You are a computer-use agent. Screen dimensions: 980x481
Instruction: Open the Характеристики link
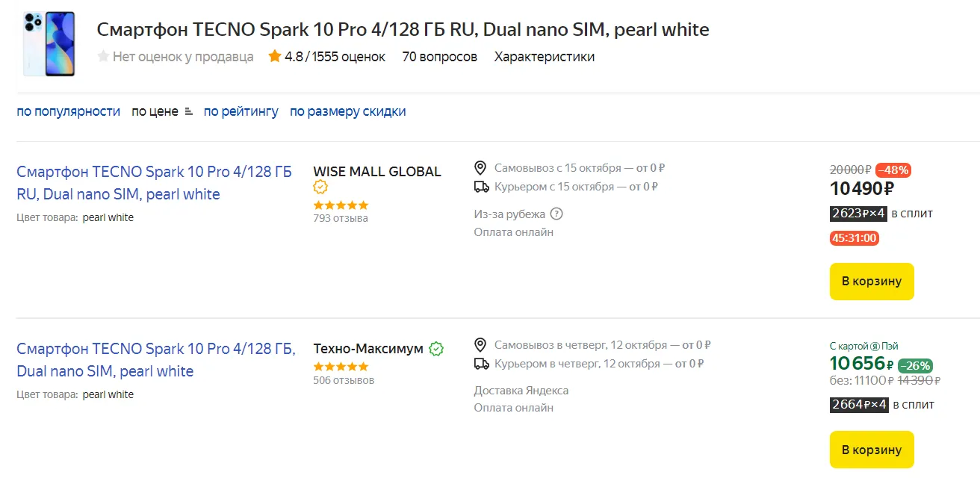tap(544, 56)
